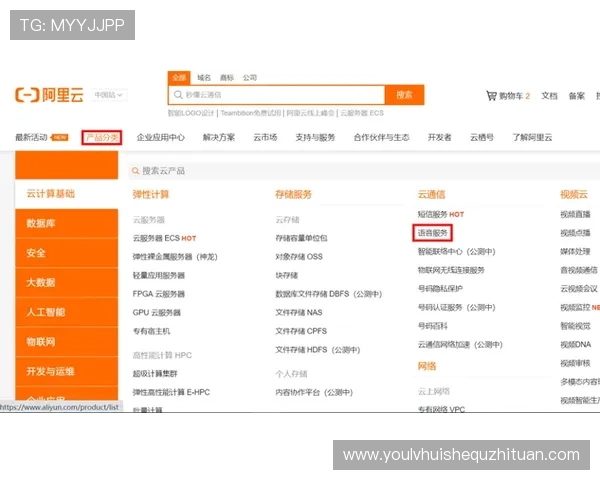The image size is (600, 480).
Task: Open 视频点播 link
Action: (x=575, y=233)
